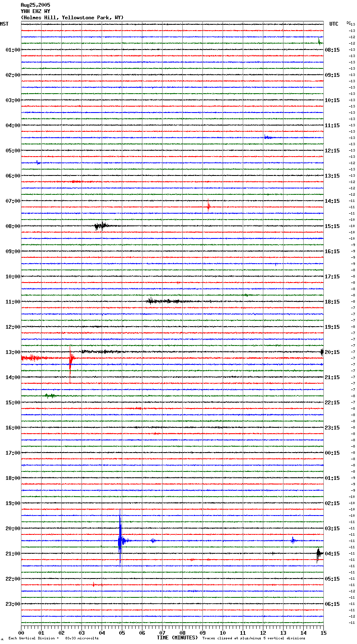Click the large blue event spike near minute 05
The height and width of the screenshot is (644, 357).
(x=120, y=539)
